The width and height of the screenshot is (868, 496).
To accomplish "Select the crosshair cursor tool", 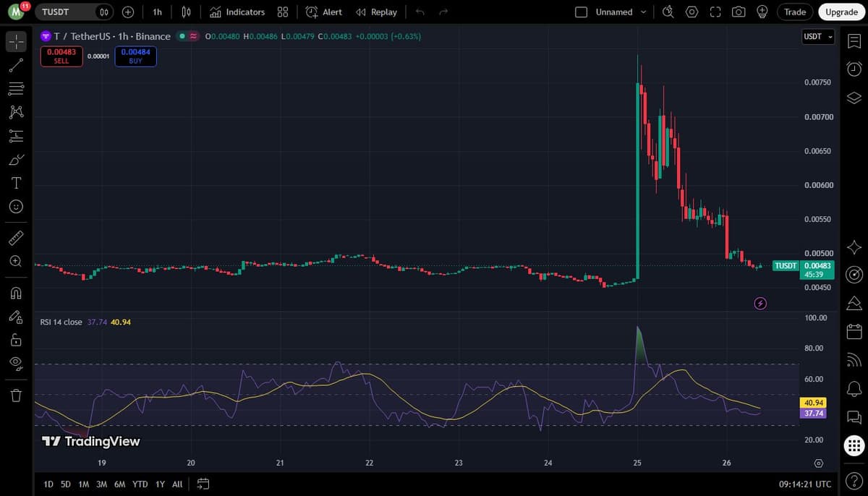I will (16, 41).
